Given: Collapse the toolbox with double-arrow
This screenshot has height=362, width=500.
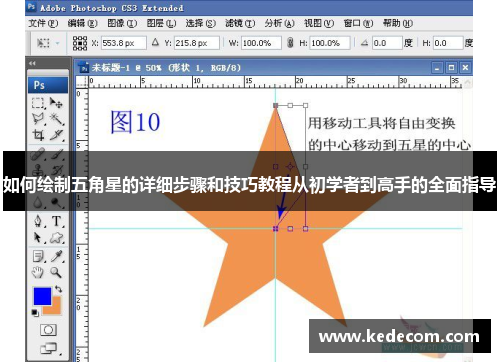Looking at the screenshot, I should click(x=32, y=63).
